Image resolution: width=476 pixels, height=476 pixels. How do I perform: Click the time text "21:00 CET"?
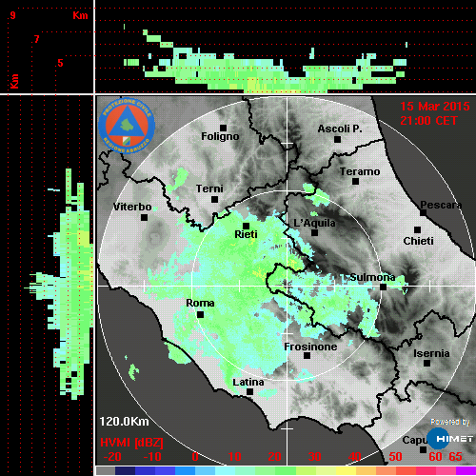point(428,121)
